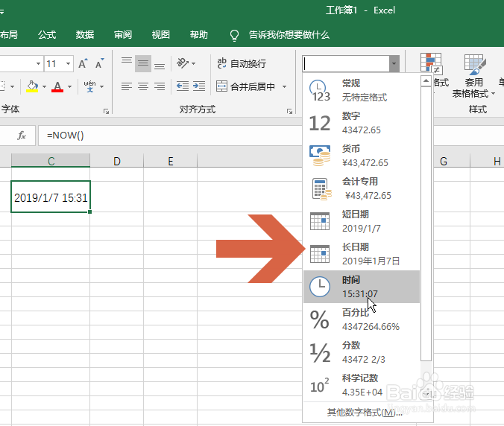The width and height of the screenshot is (504, 426).
Task: Expand the font size dropdown
Action: (68, 63)
